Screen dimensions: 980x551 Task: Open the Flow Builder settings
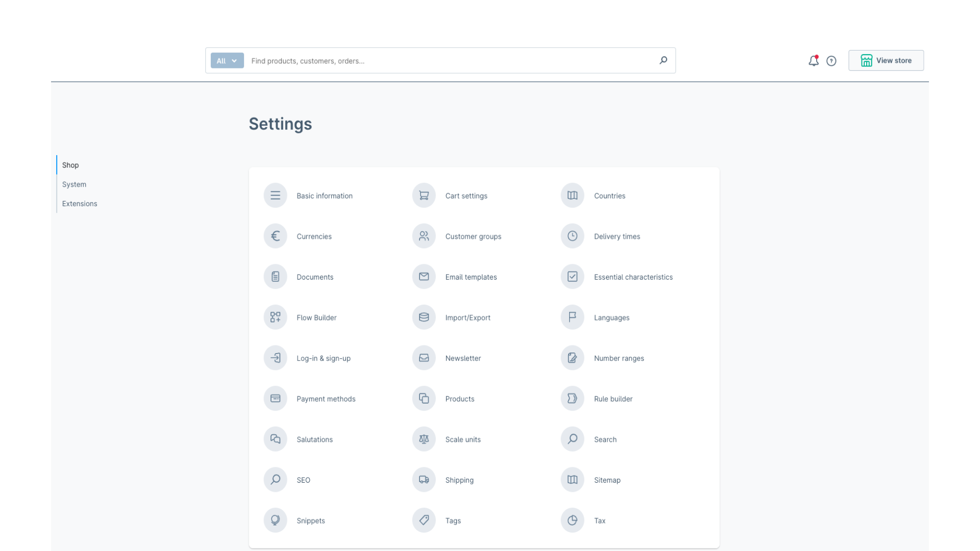316,317
